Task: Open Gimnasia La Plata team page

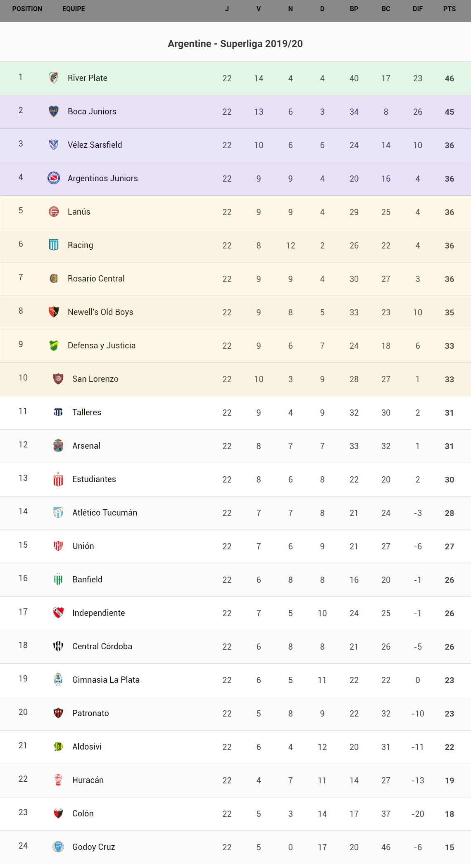Action: pyautogui.click(x=106, y=680)
